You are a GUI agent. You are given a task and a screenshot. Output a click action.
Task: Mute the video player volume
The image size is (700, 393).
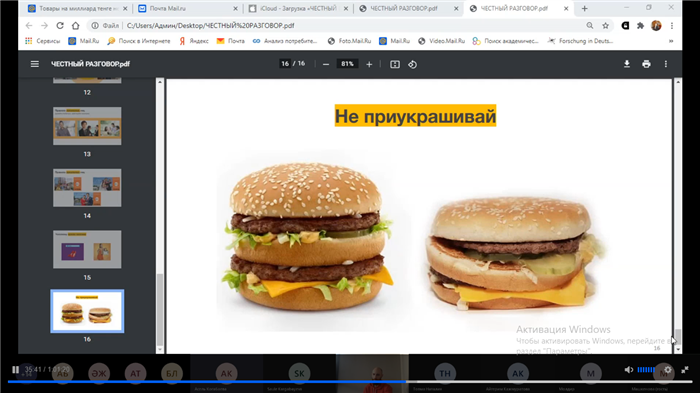pos(629,369)
